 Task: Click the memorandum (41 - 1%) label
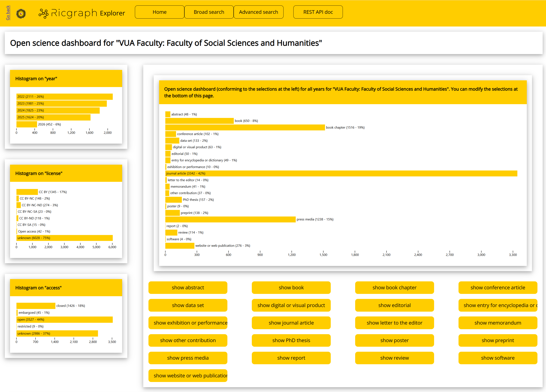click(x=188, y=186)
